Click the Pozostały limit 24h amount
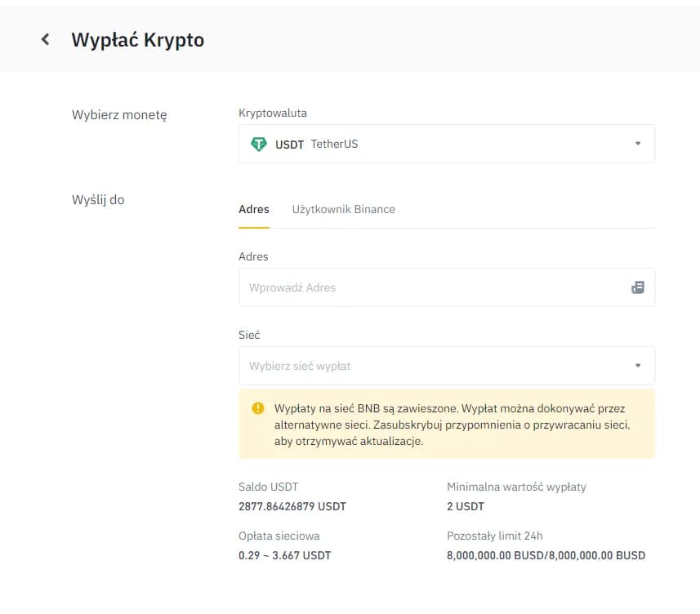Screen dimensions: 700x614 point(546,555)
